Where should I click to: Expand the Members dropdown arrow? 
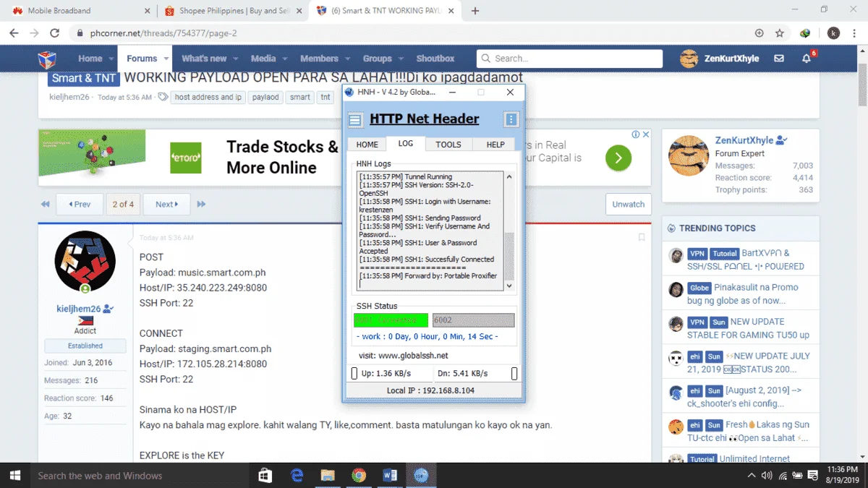(x=347, y=59)
